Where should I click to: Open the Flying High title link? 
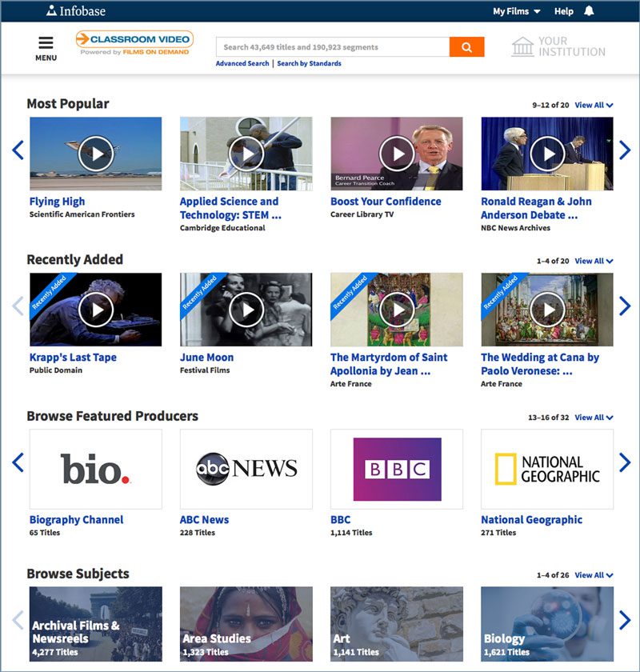[x=57, y=202]
